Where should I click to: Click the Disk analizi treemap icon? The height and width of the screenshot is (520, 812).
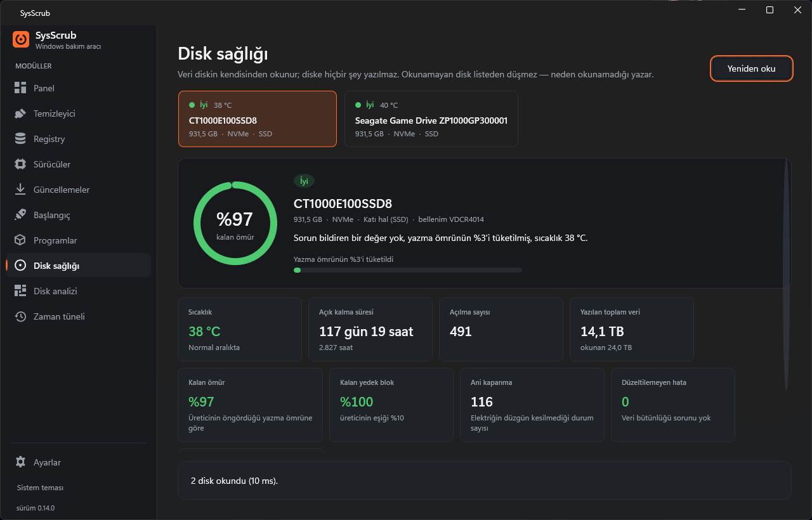click(20, 291)
